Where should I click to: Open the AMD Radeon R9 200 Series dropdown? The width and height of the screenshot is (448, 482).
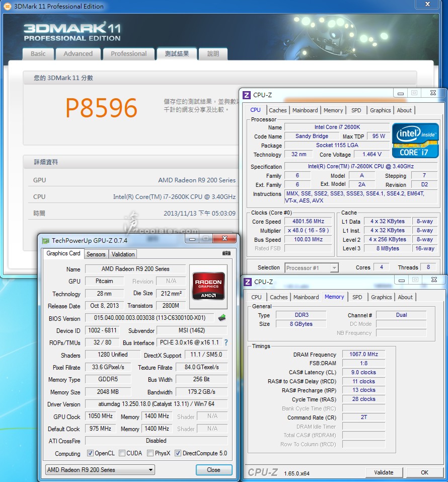pyautogui.click(x=100, y=470)
